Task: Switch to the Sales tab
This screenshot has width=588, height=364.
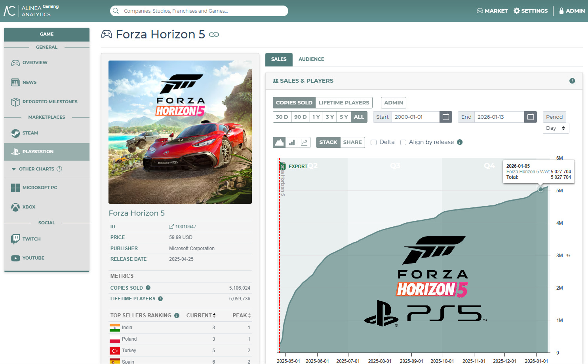Action: click(x=279, y=59)
